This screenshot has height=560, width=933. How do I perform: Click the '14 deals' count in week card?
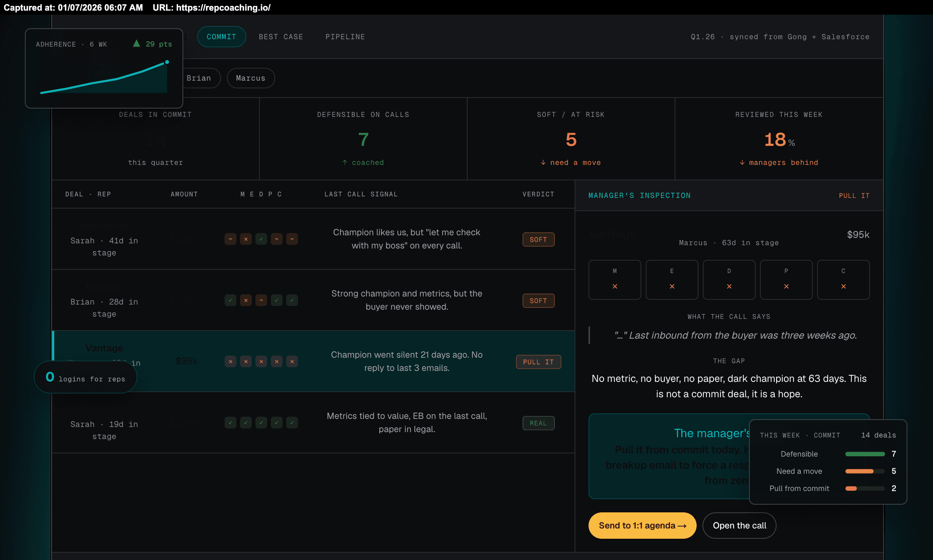click(x=878, y=435)
